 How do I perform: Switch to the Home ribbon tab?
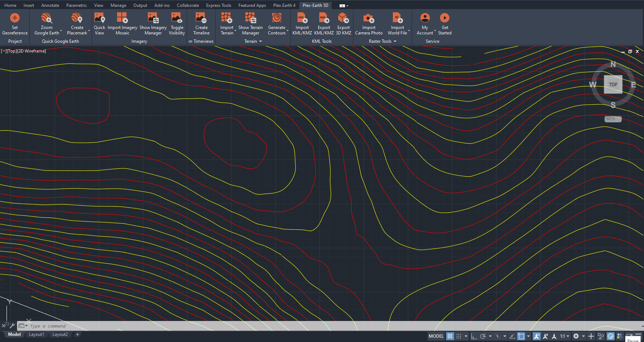(x=10, y=5)
